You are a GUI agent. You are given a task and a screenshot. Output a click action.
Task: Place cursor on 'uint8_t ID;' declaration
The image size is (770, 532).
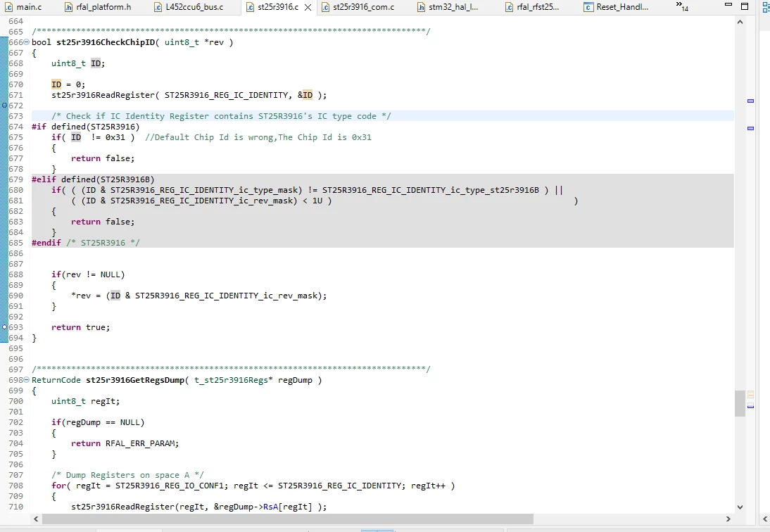pos(78,63)
